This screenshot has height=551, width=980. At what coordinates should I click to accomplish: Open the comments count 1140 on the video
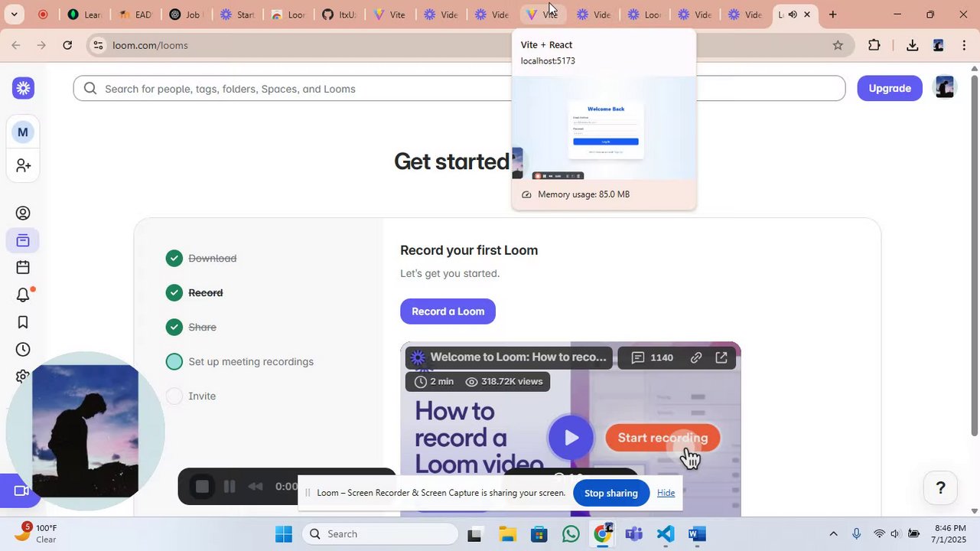click(x=653, y=357)
